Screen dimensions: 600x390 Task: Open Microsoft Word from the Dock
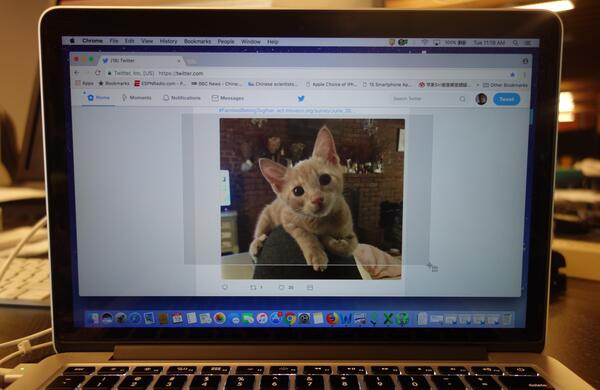pyautogui.click(x=347, y=318)
